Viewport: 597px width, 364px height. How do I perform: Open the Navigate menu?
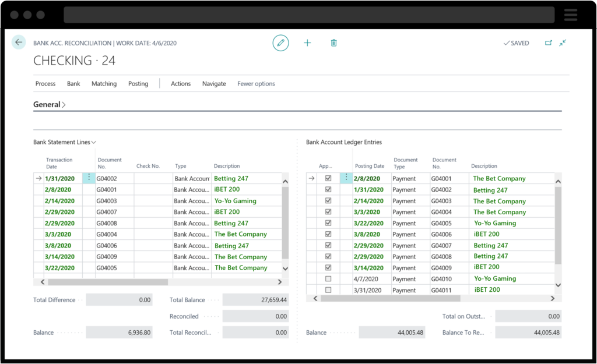pyautogui.click(x=214, y=84)
